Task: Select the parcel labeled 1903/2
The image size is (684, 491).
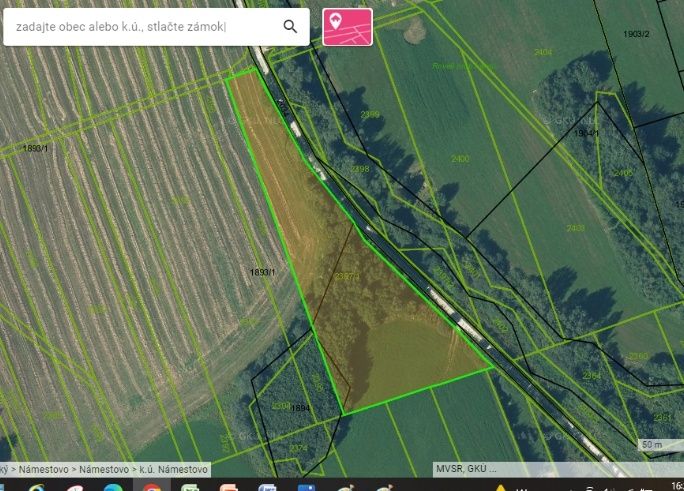Action: click(x=636, y=34)
